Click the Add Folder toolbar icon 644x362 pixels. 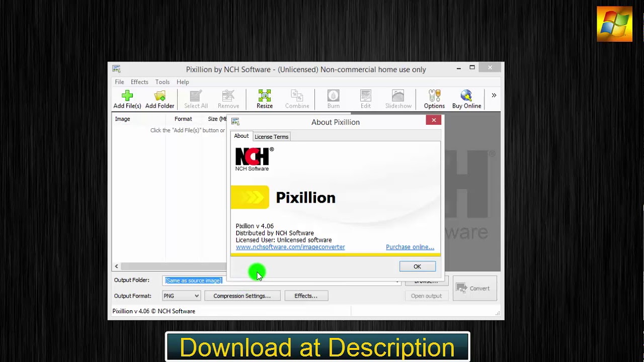coord(159,99)
